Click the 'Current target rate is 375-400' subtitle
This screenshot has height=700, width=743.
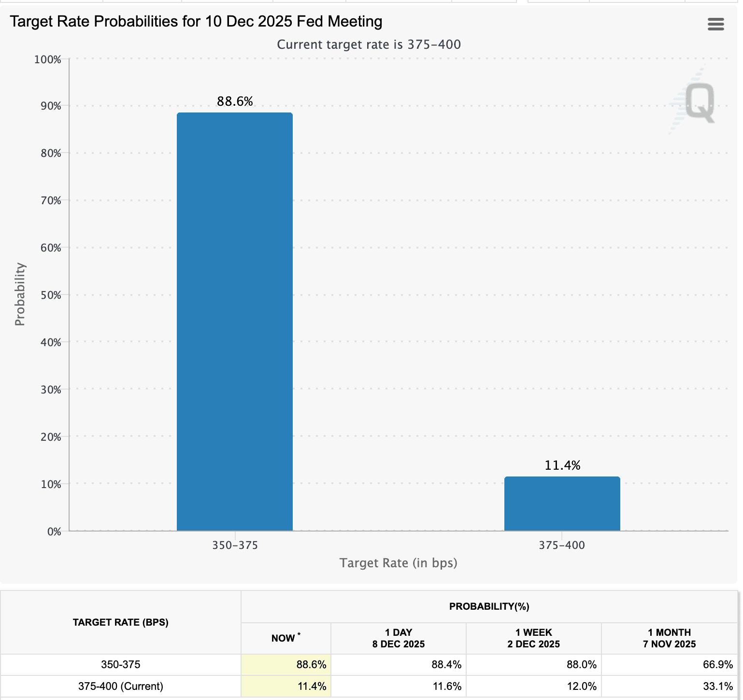click(369, 44)
